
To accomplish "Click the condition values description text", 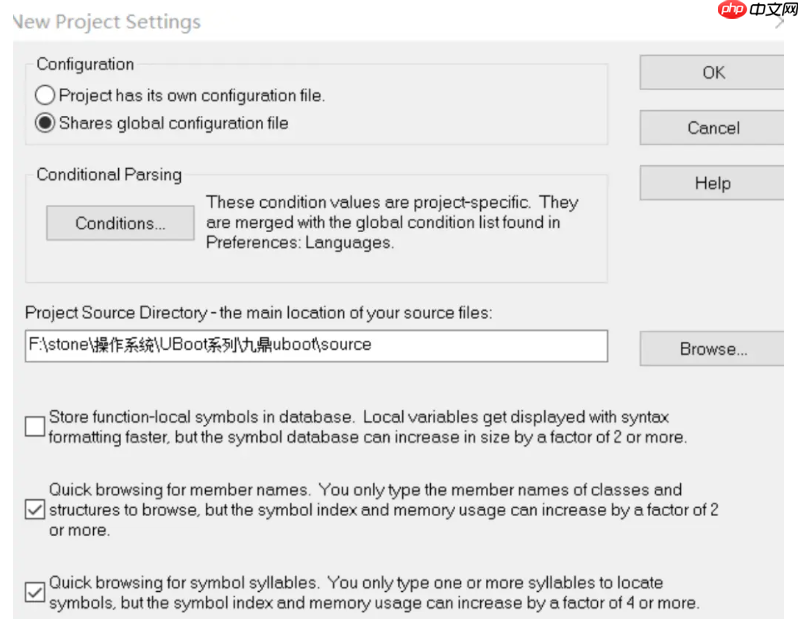I will pos(392,222).
